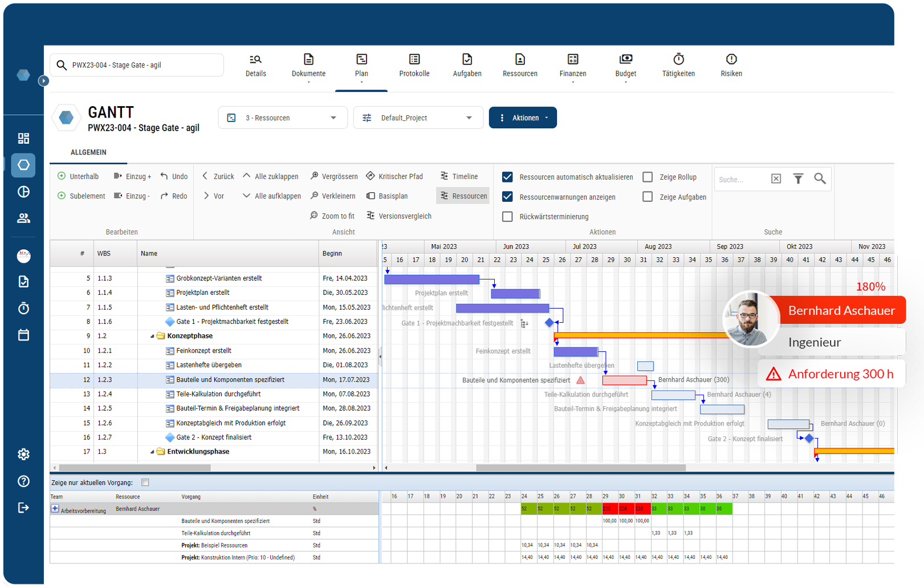Screen dimensions: 924x588
Task: Check 'Zeige nur aktuellen Vorgang'
Action: 145,482
